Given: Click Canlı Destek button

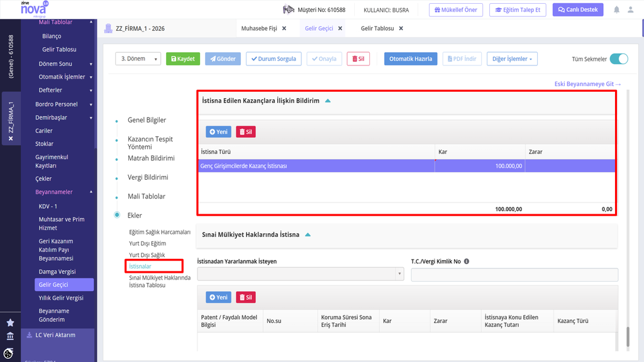Looking at the screenshot, I should pos(578,10).
